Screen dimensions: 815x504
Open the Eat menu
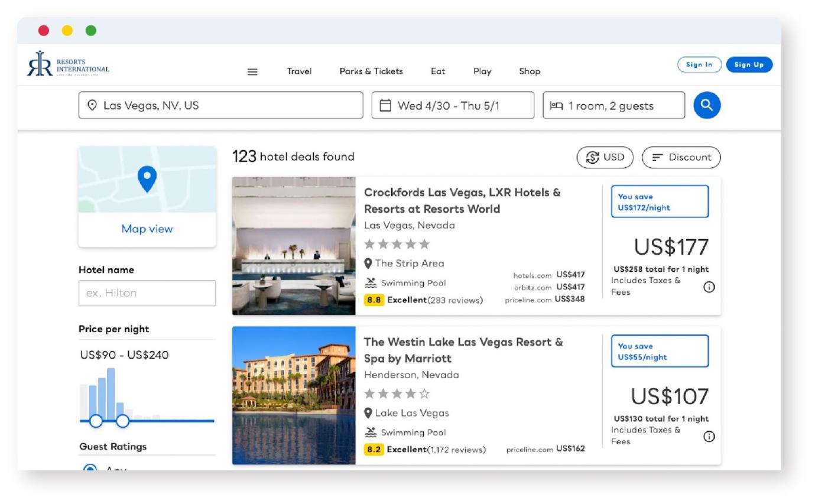[x=438, y=71]
